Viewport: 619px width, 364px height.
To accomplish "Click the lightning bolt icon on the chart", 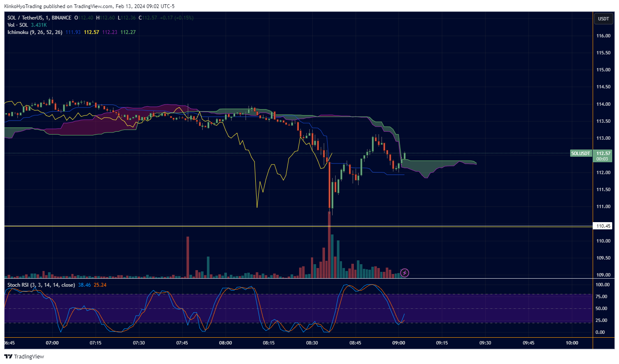I will pos(405,273).
